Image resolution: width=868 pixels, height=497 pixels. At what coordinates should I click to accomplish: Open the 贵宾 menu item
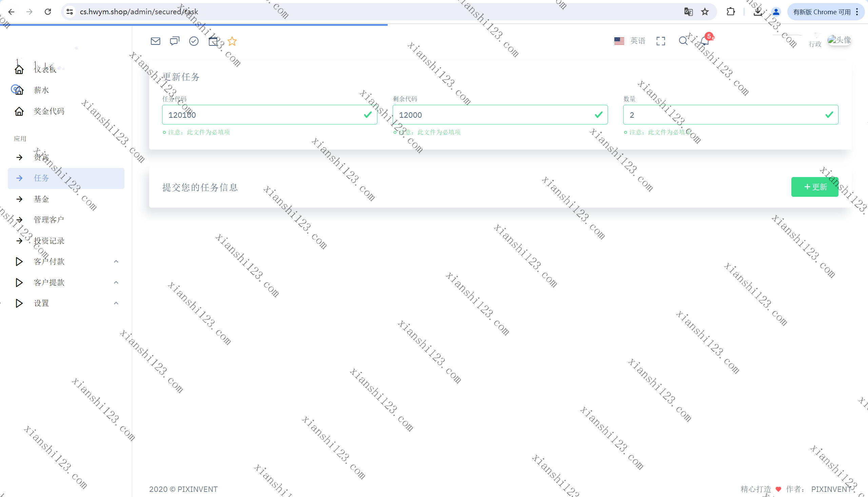click(x=66, y=157)
